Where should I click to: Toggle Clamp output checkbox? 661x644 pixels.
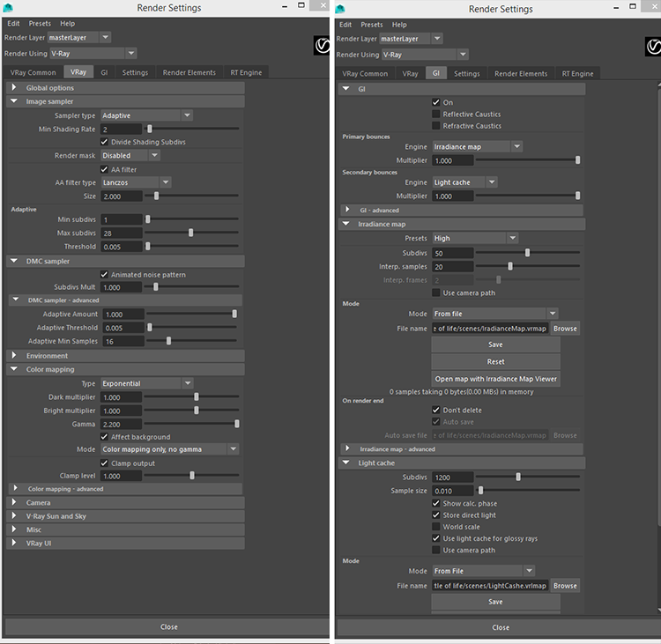point(104,463)
